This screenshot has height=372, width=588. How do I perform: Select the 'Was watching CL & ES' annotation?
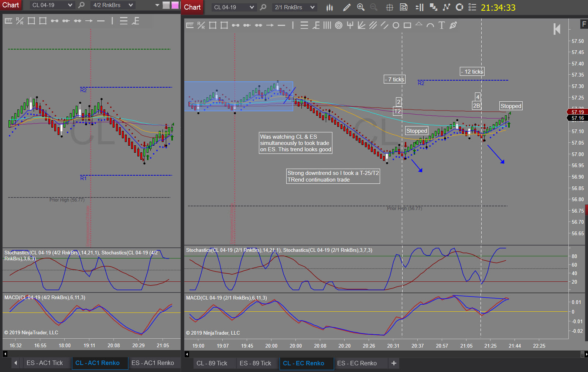295,143
